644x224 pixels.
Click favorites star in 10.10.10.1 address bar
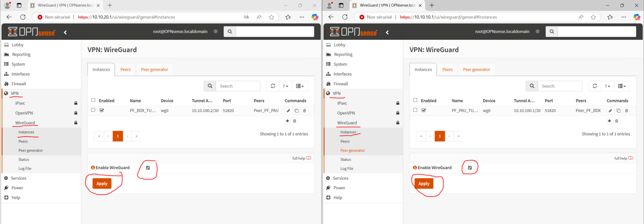click(x=593, y=17)
